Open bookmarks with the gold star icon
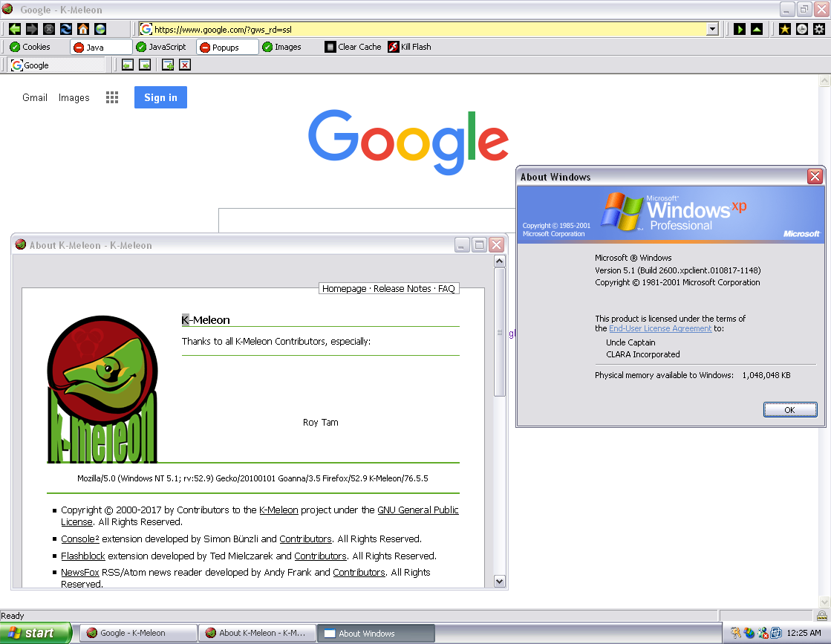This screenshot has height=644, width=831. pyautogui.click(x=785, y=29)
